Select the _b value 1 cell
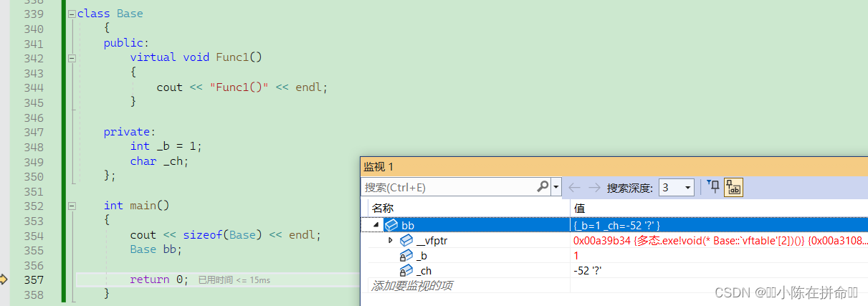868x306 pixels. coord(719,255)
